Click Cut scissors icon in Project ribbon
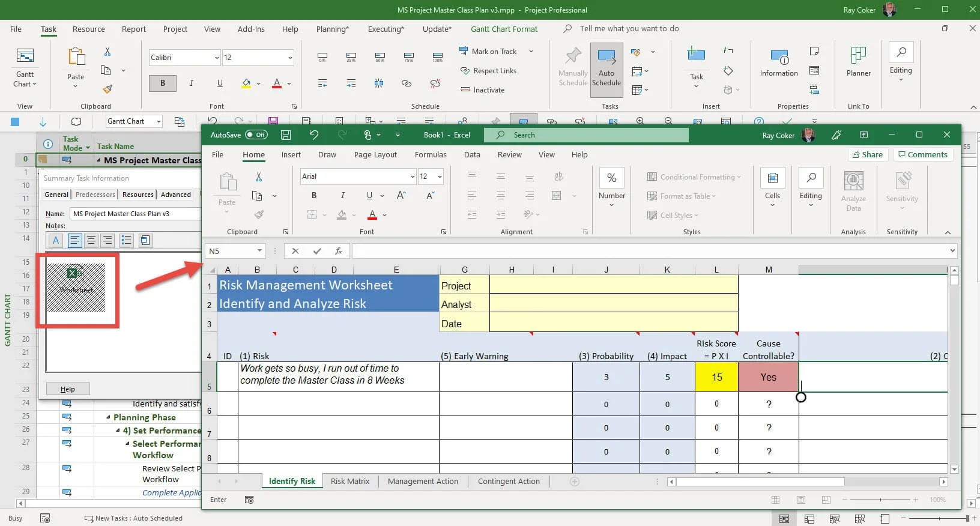The height and width of the screenshot is (526, 980). coord(107,52)
